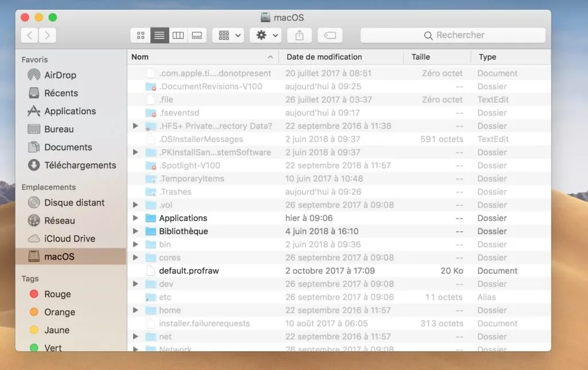Click the forward navigation arrow
The width and height of the screenshot is (588, 370).
[x=48, y=35]
